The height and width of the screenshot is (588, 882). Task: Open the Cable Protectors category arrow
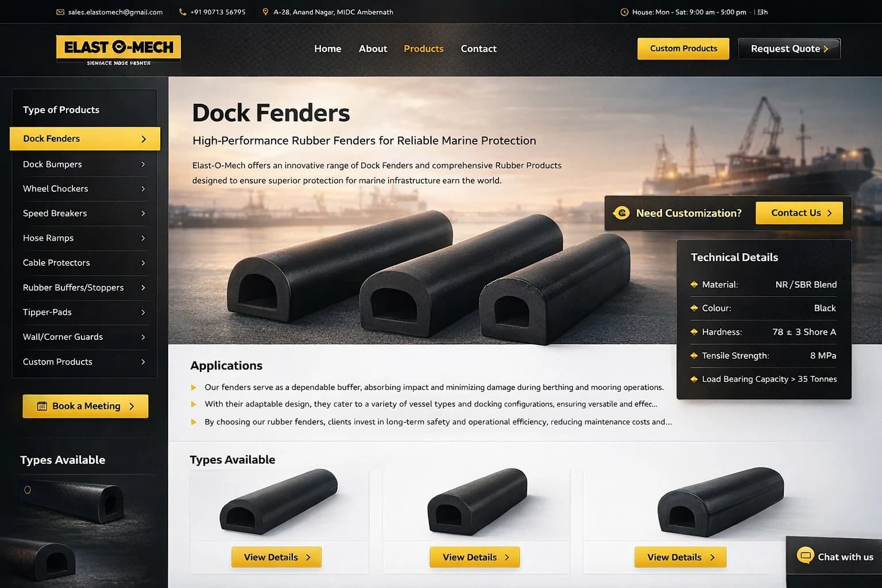tap(143, 262)
